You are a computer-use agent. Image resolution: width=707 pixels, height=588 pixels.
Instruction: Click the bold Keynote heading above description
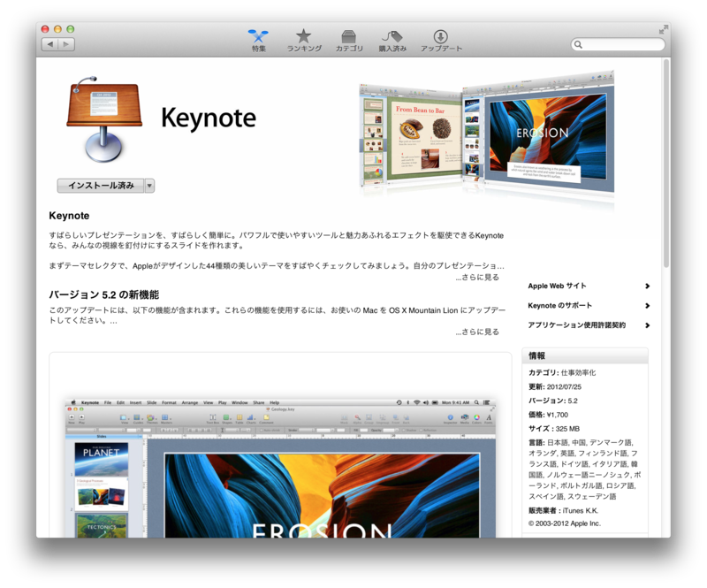(x=69, y=216)
